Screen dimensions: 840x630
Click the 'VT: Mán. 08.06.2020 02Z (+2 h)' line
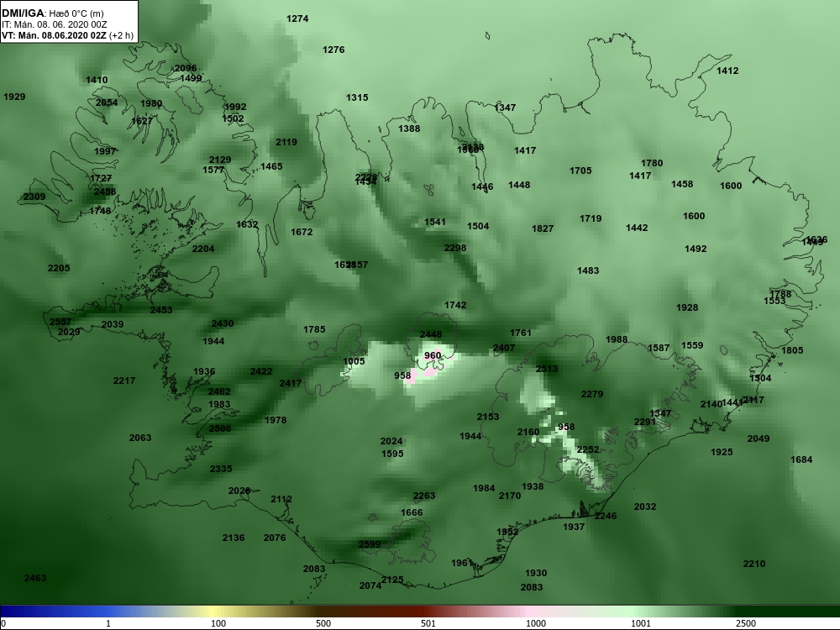(x=67, y=36)
